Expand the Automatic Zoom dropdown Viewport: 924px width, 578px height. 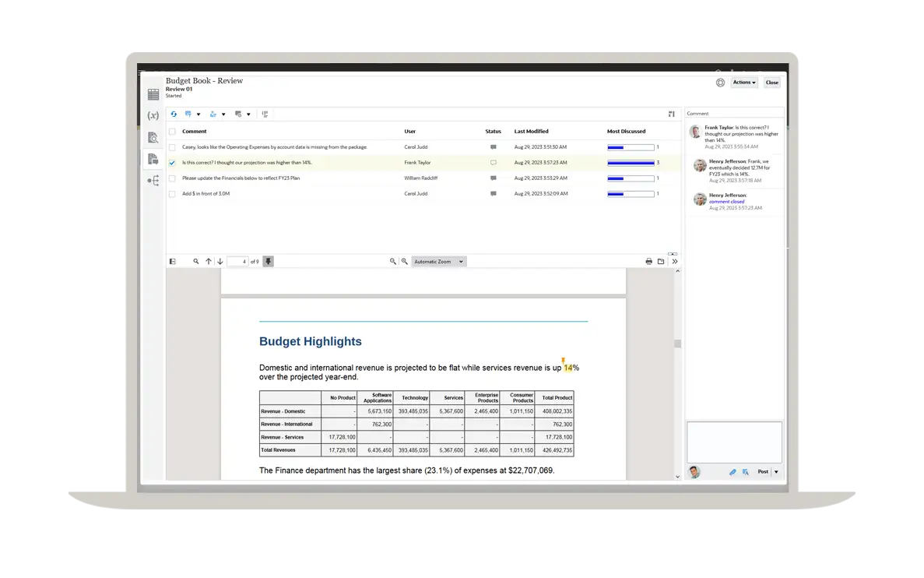[x=438, y=262]
